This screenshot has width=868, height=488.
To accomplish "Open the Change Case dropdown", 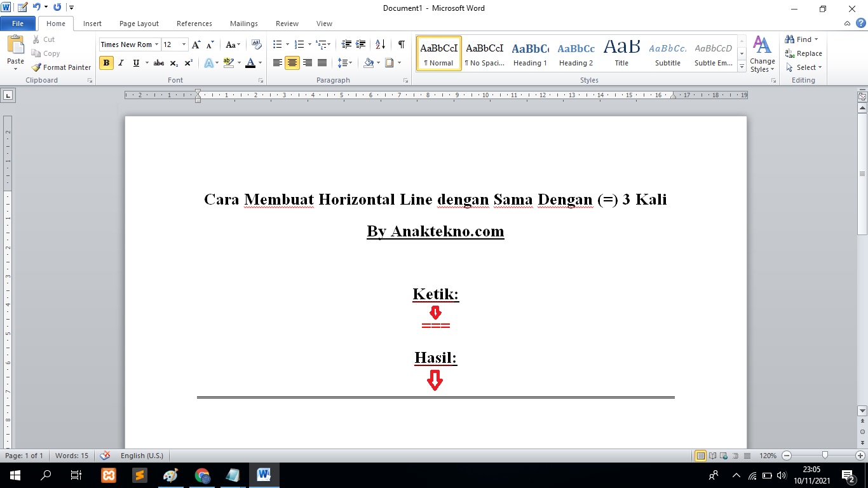I will point(233,44).
